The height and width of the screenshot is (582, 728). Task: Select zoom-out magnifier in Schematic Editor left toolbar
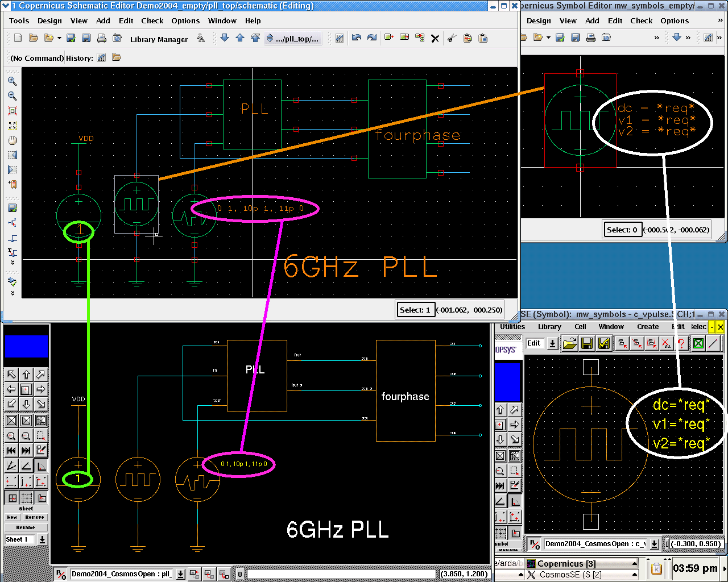tap(12, 96)
